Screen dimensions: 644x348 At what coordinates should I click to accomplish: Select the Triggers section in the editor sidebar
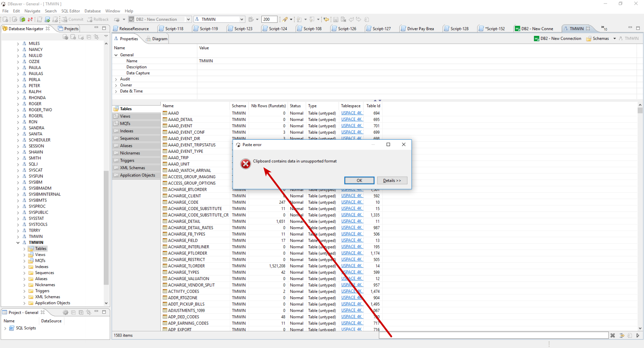(x=136, y=161)
